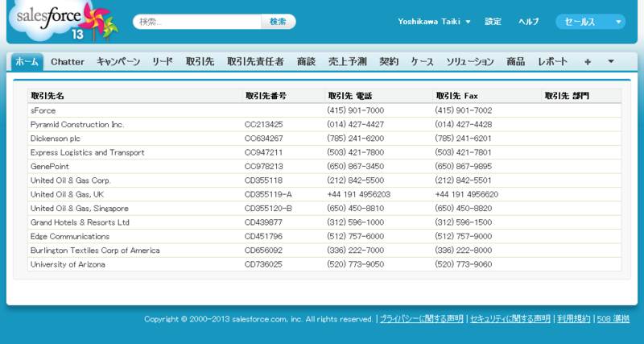The width and height of the screenshot is (644, 344).
Task: Select the University of Arizona name
Action: [x=68, y=264]
